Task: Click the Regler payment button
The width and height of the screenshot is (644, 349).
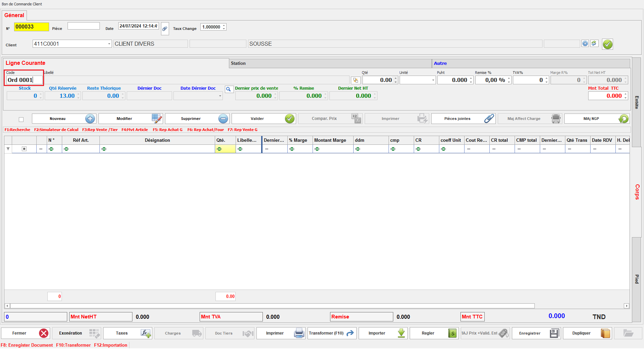Action: 434,333
